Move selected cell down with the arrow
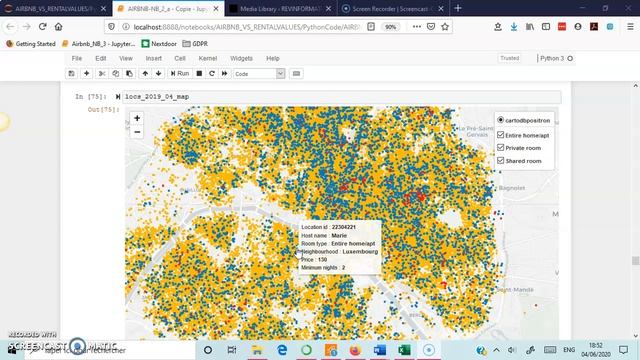640x360 pixels. tap(158, 73)
